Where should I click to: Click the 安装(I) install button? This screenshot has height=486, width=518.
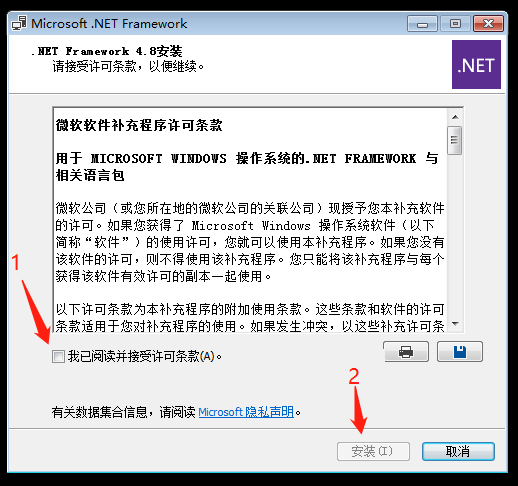click(x=373, y=452)
